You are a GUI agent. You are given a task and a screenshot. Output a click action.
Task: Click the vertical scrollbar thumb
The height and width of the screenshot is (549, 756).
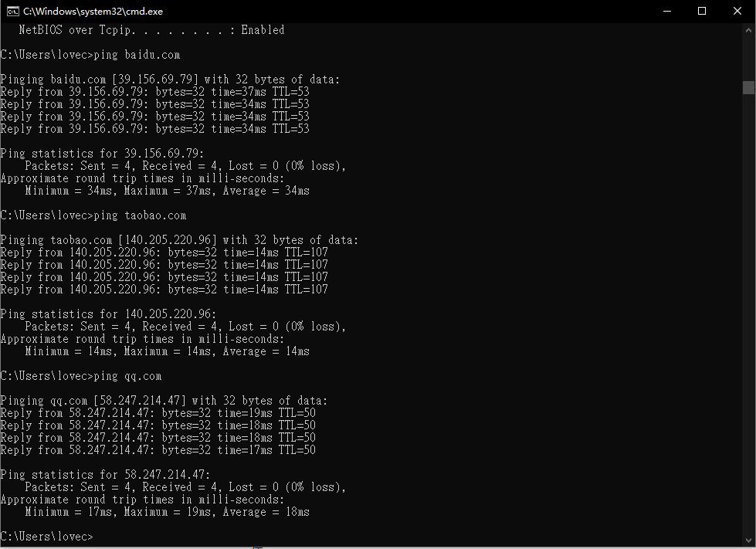748,87
